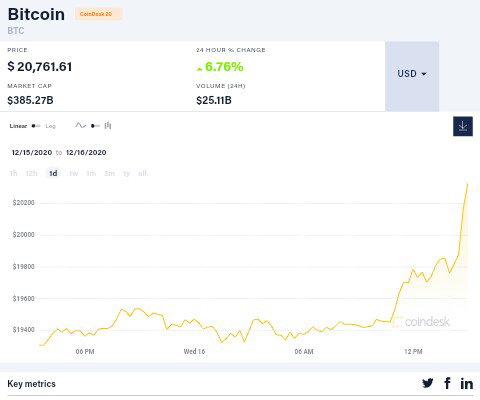The height and width of the screenshot is (400, 480).
Task: Toggle line versus candlestick chart switch
Action: point(95,126)
